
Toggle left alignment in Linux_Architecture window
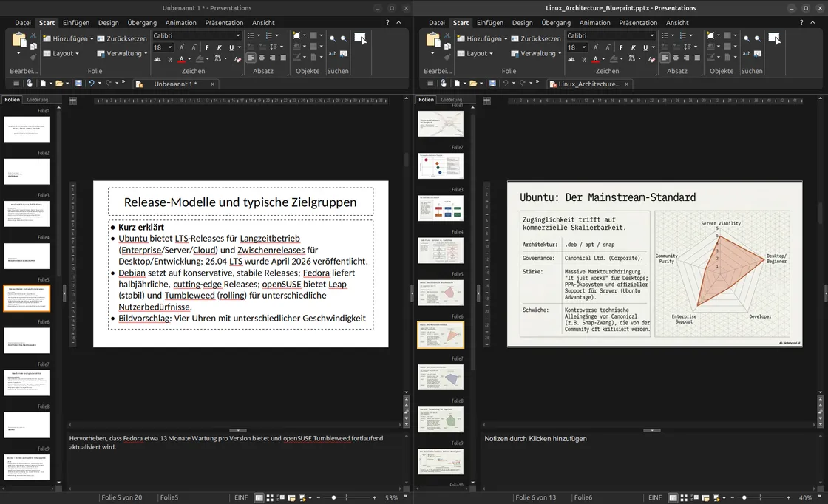(x=665, y=58)
